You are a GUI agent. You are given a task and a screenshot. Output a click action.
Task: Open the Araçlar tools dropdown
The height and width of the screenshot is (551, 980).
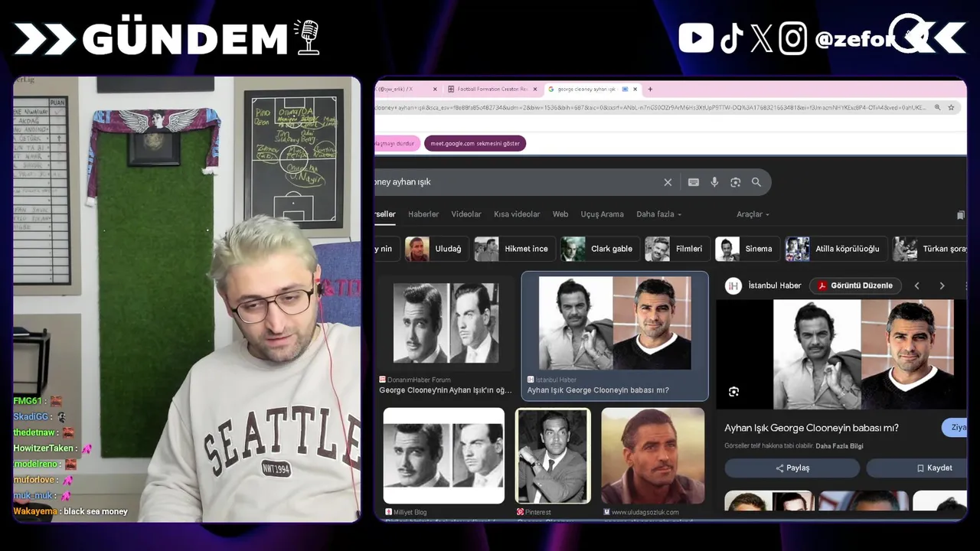click(753, 214)
